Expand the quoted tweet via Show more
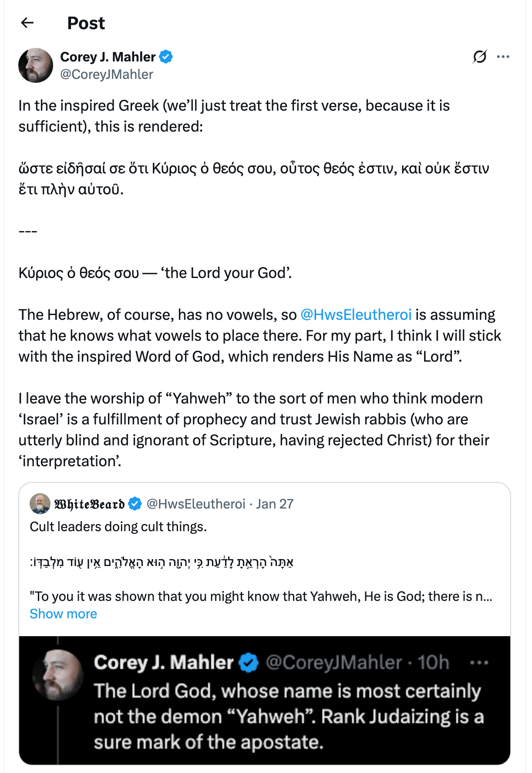532x773 pixels. pyautogui.click(x=64, y=614)
